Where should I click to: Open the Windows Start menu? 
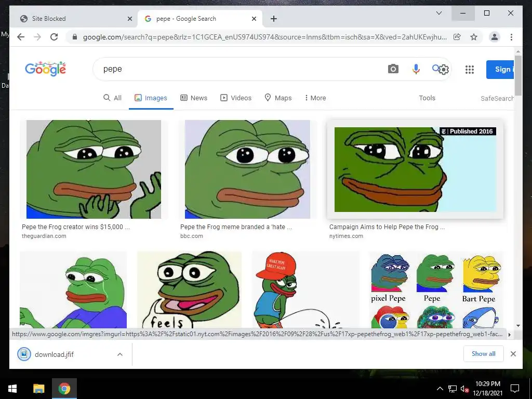point(12,389)
